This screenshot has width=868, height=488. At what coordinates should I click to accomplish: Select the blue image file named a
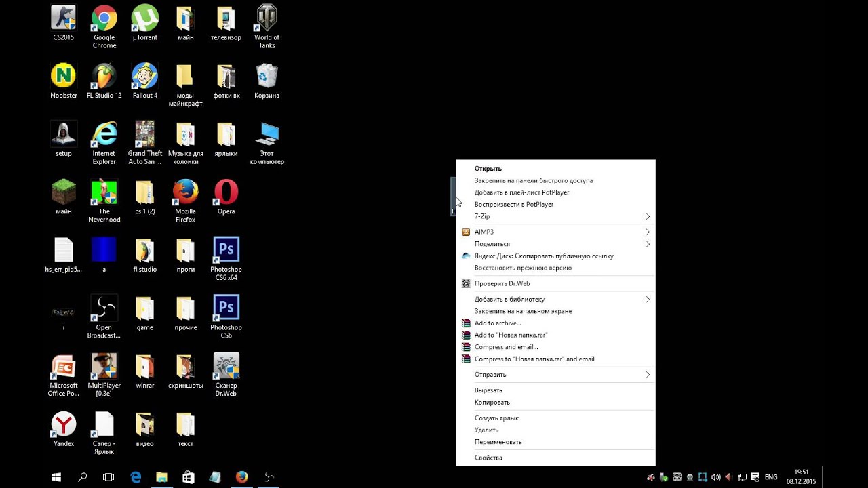[104, 255]
